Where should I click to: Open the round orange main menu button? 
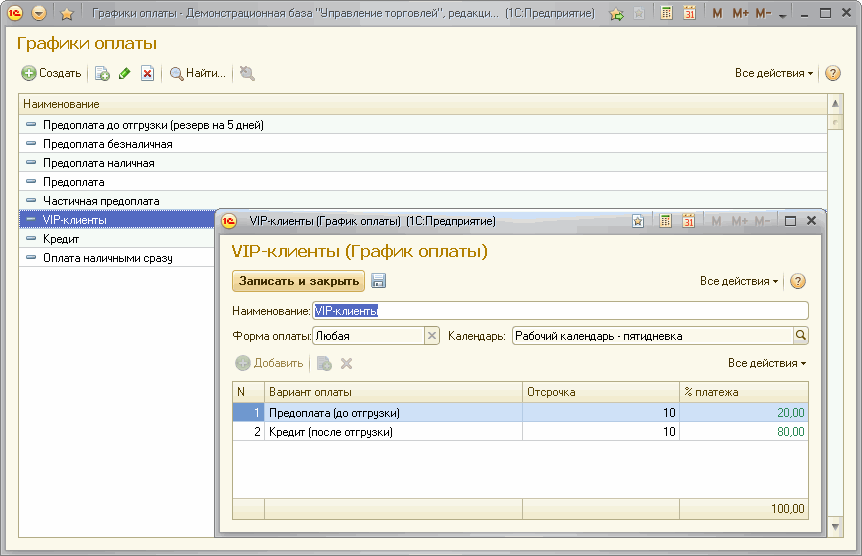(39, 14)
